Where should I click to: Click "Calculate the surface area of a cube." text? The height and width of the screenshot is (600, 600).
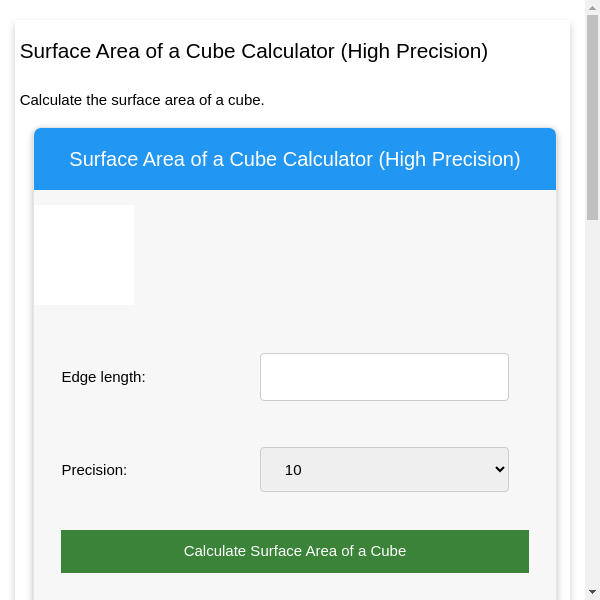pos(142,100)
